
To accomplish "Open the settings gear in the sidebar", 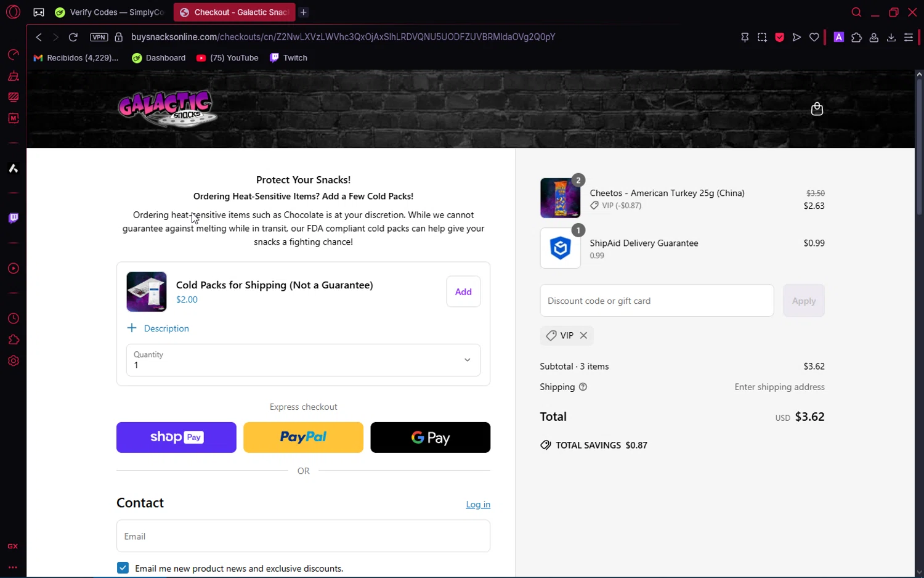I will point(13,361).
